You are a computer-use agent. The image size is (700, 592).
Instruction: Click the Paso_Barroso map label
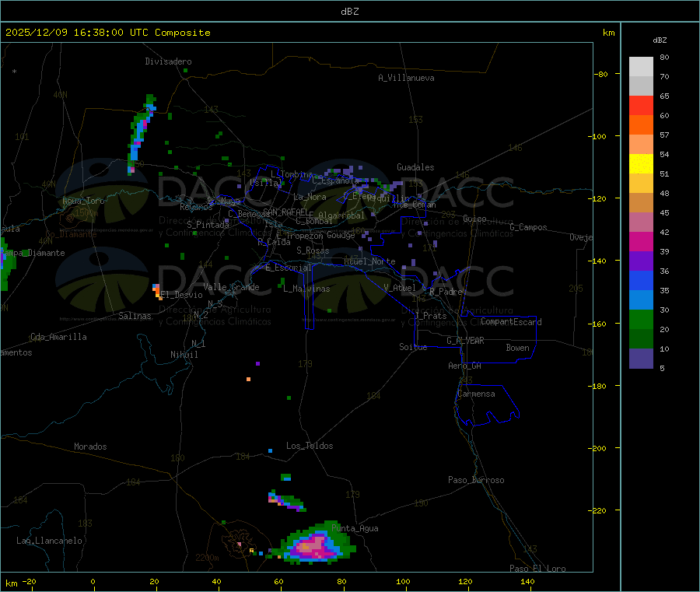(x=476, y=480)
